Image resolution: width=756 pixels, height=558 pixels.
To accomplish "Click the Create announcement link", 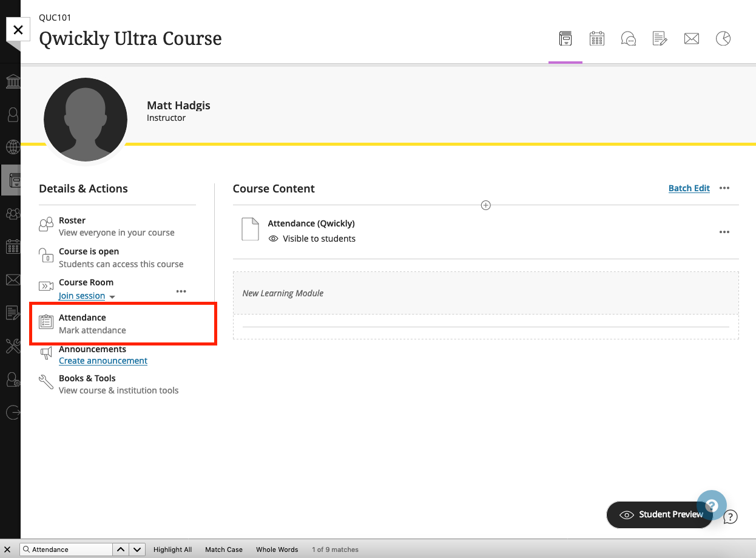I will (103, 361).
